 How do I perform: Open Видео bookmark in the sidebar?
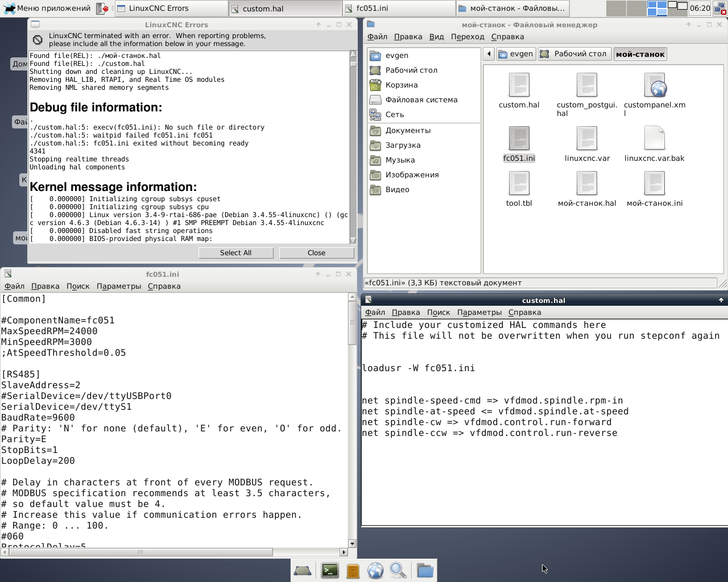coord(397,189)
